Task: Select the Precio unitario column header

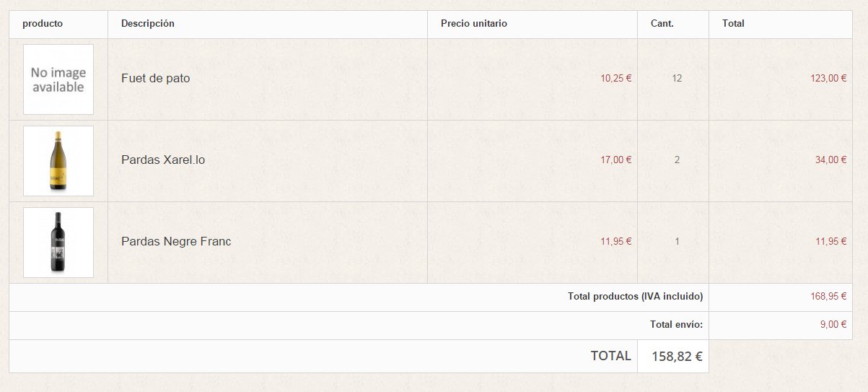Action: pyautogui.click(x=474, y=24)
